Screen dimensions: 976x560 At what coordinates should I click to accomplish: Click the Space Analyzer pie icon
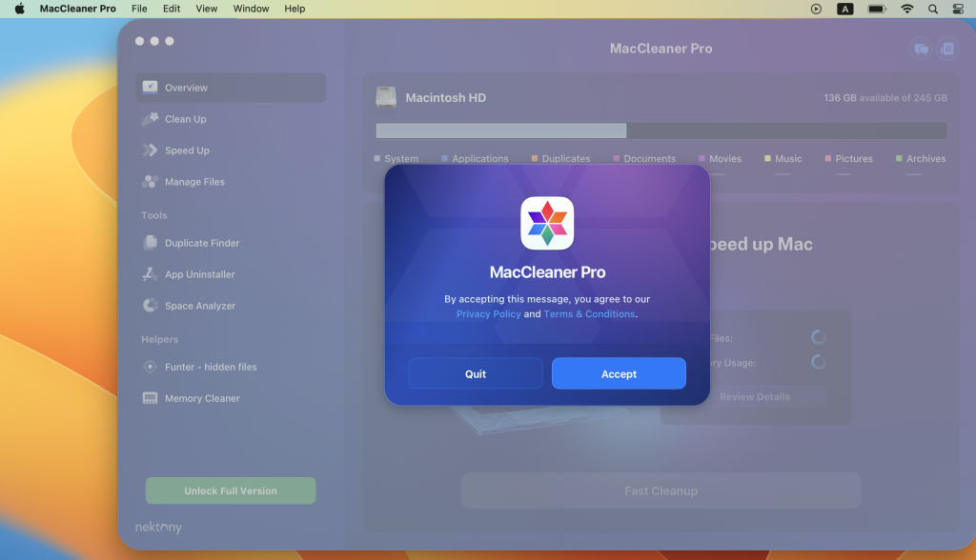150,306
